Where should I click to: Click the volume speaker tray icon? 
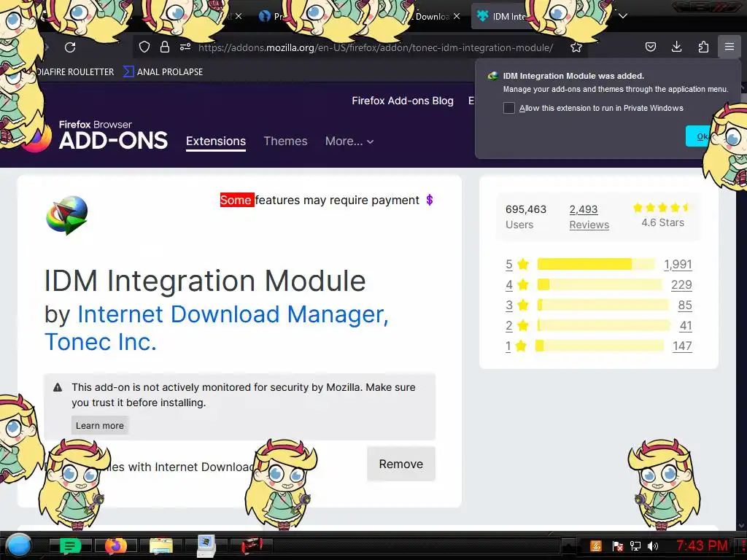click(x=653, y=545)
